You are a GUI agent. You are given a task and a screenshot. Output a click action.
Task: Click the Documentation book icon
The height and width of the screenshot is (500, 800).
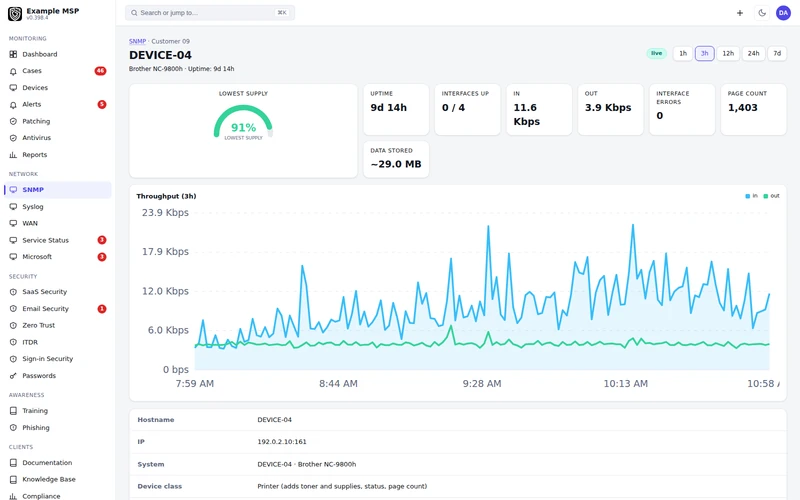pos(13,463)
